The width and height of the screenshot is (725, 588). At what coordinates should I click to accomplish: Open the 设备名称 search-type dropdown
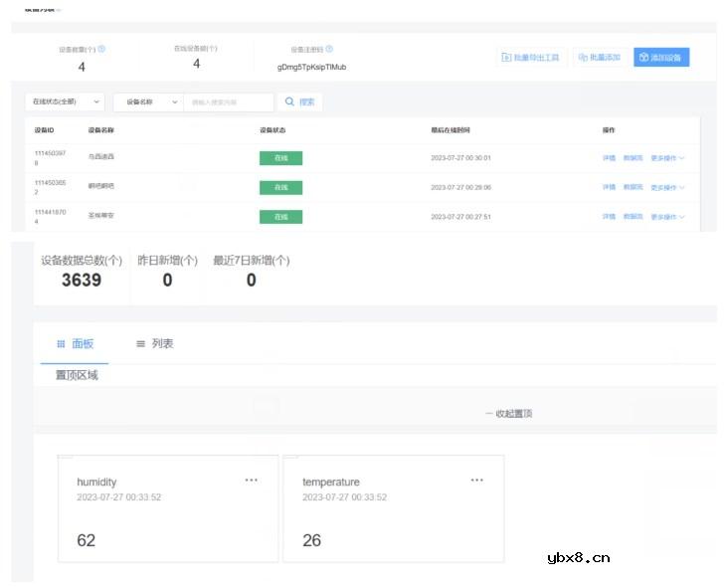click(x=149, y=101)
